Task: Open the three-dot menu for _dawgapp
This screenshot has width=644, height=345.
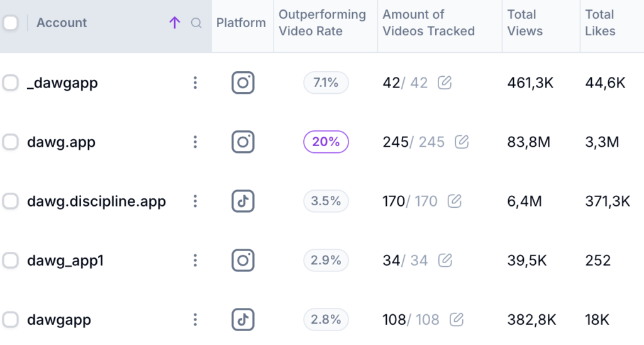Action: point(196,82)
